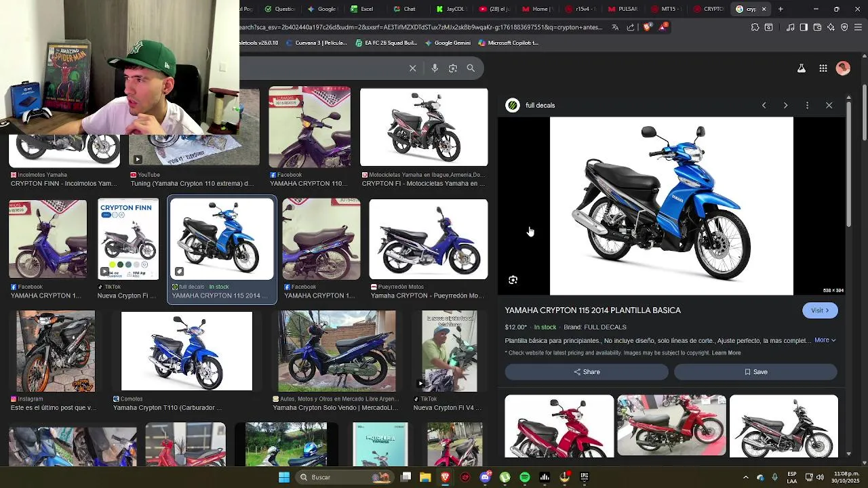Screen dimensions: 868x488
Task: Open the Microsoft Copilot bookmark
Action: point(509,43)
